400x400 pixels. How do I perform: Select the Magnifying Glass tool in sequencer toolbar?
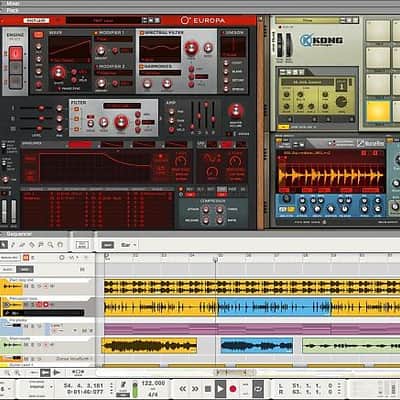[x=50, y=245]
